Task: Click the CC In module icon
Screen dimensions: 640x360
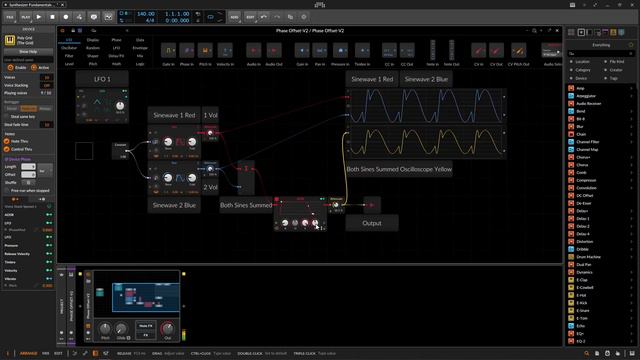Action: pyautogui.click(x=389, y=51)
